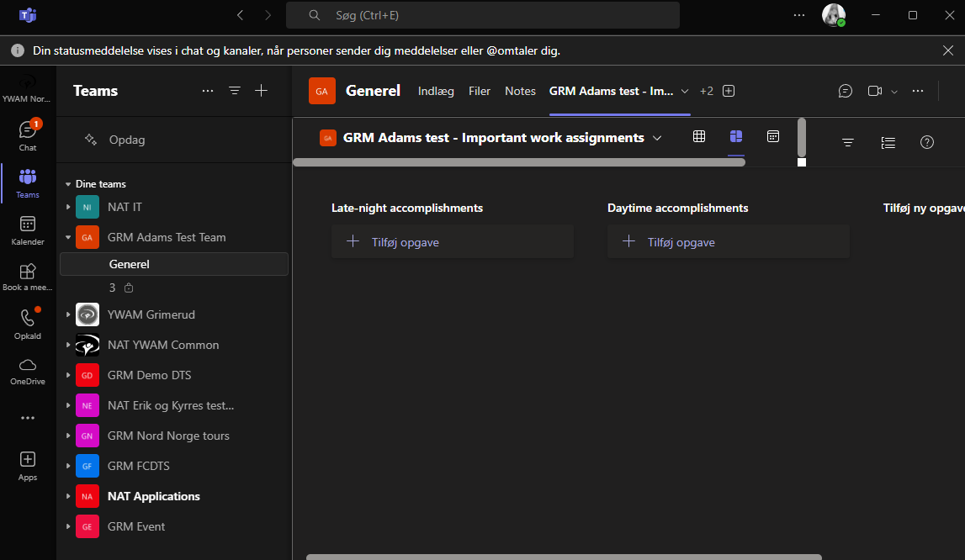Image resolution: width=965 pixels, height=560 pixels.
Task: Open Teams panel more options
Action: point(208,91)
